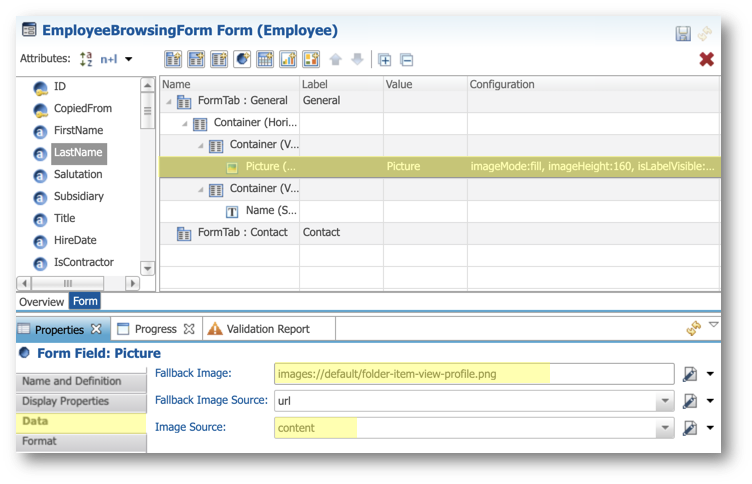This screenshot has width=752, height=484.
Task: Click the alphabetical sort attributes icon
Action: pos(86,59)
